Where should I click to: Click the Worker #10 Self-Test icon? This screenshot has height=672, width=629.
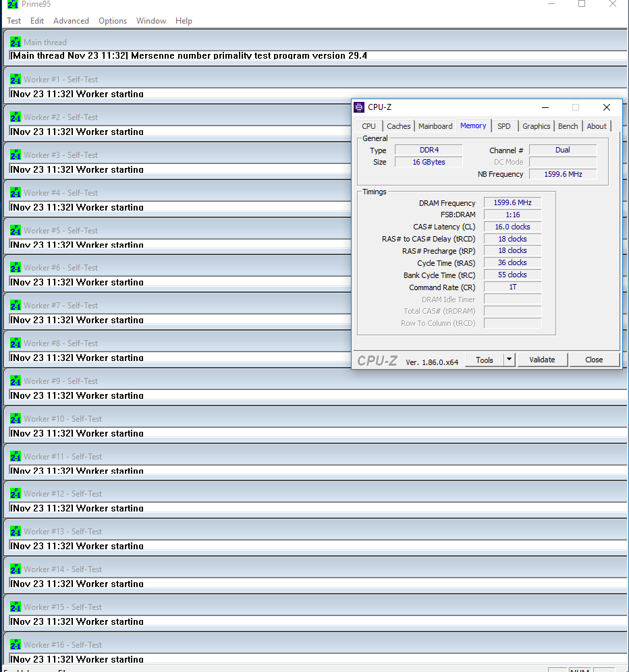click(x=16, y=418)
